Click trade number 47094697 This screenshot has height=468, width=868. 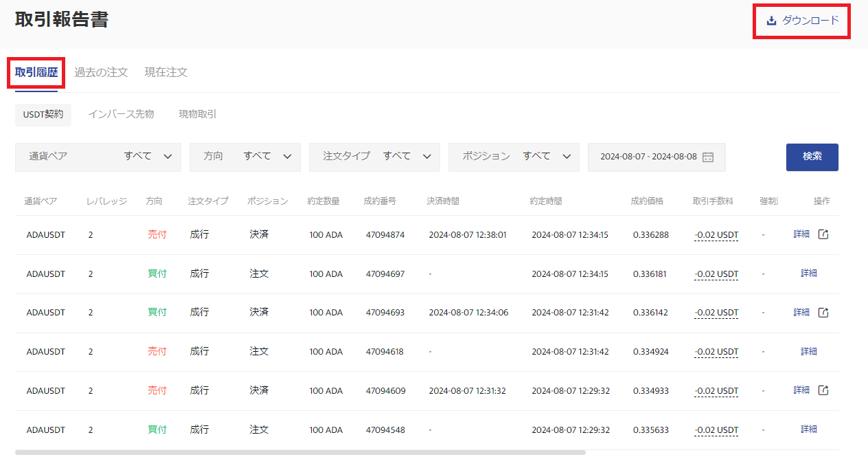tap(385, 274)
